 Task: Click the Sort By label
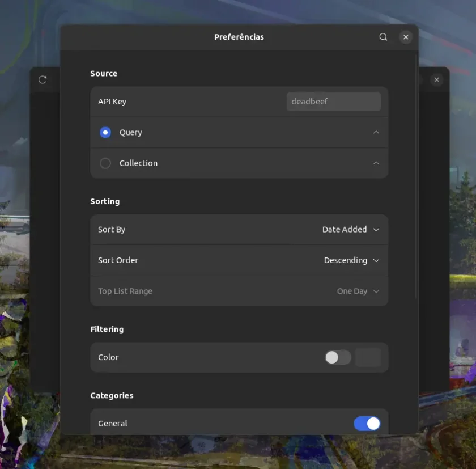(x=112, y=230)
